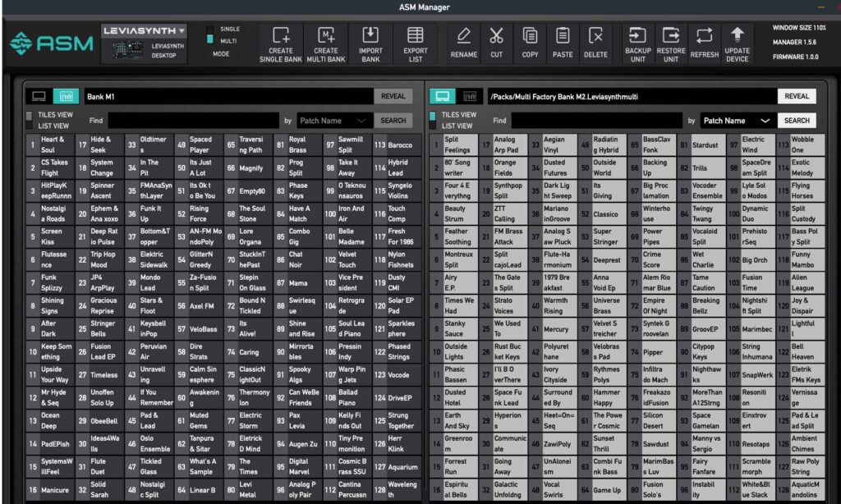The image size is (841, 504).
Task: Click the Rename pencil icon
Action: (x=463, y=35)
